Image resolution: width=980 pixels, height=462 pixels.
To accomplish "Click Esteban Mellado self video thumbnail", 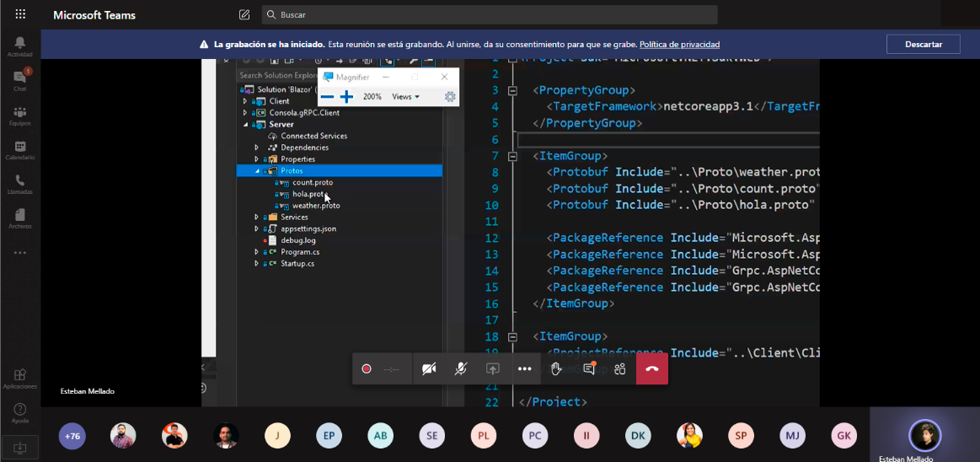I will [925, 435].
